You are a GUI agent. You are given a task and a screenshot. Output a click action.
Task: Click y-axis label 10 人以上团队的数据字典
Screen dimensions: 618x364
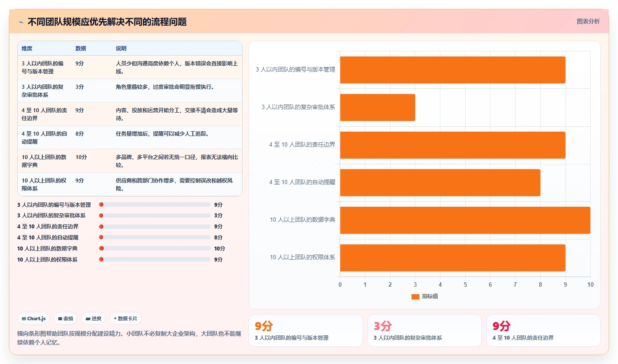point(303,220)
